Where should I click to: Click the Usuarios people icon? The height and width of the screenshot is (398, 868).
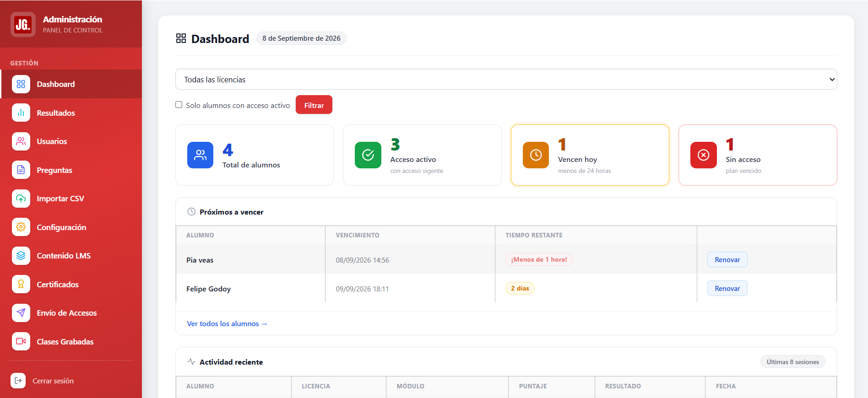(21, 141)
